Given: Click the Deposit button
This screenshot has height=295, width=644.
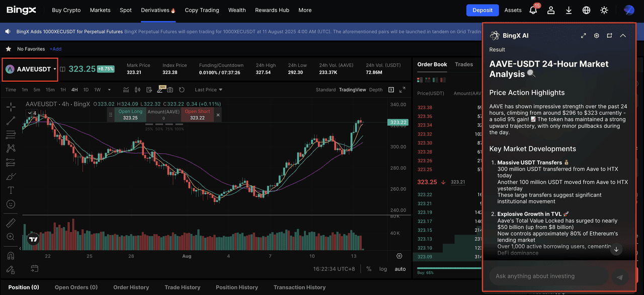Looking at the screenshot, I should [x=482, y=10].
